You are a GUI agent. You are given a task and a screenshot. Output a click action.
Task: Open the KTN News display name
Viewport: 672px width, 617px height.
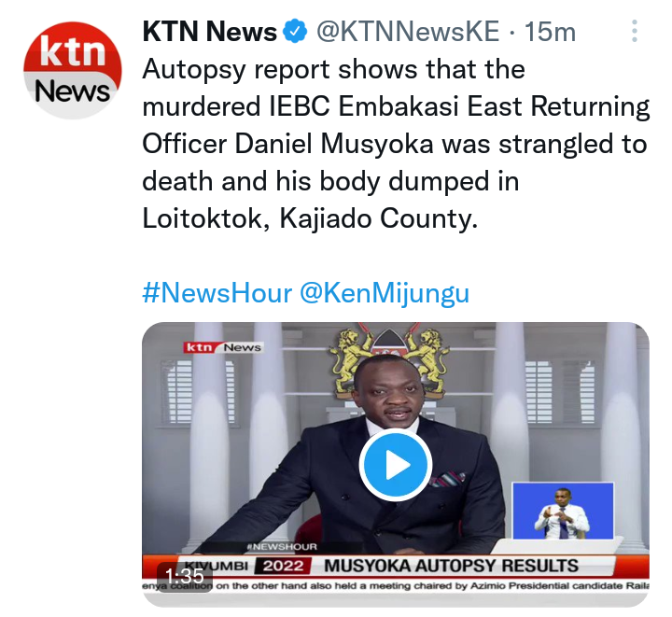pyautogui.click(x=210, y=32)
